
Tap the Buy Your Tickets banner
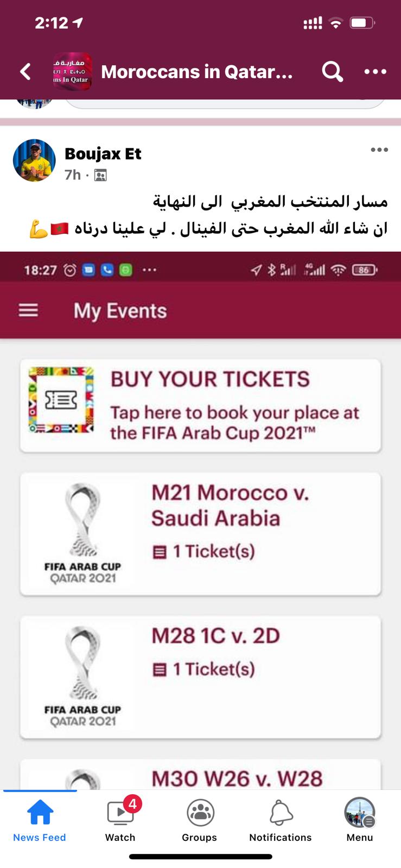pos(201,405)
